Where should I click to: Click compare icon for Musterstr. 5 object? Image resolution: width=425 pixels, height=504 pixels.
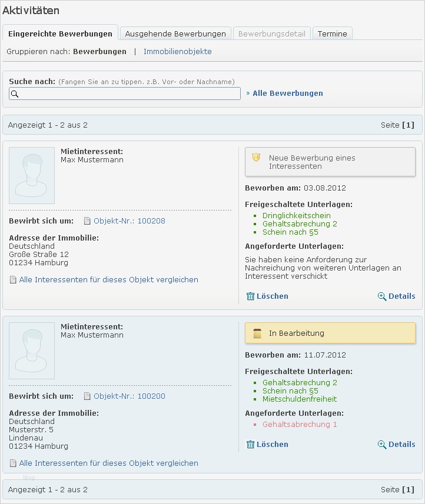13,463
